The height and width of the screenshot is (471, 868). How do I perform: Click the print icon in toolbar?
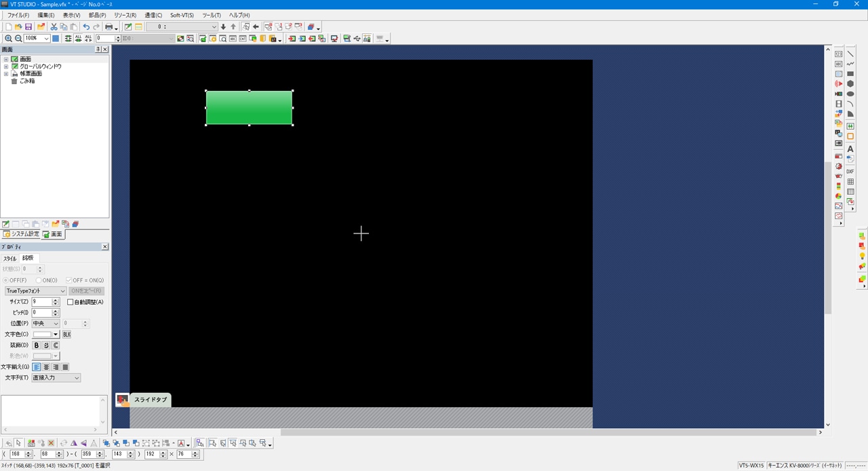coord(108,27)
